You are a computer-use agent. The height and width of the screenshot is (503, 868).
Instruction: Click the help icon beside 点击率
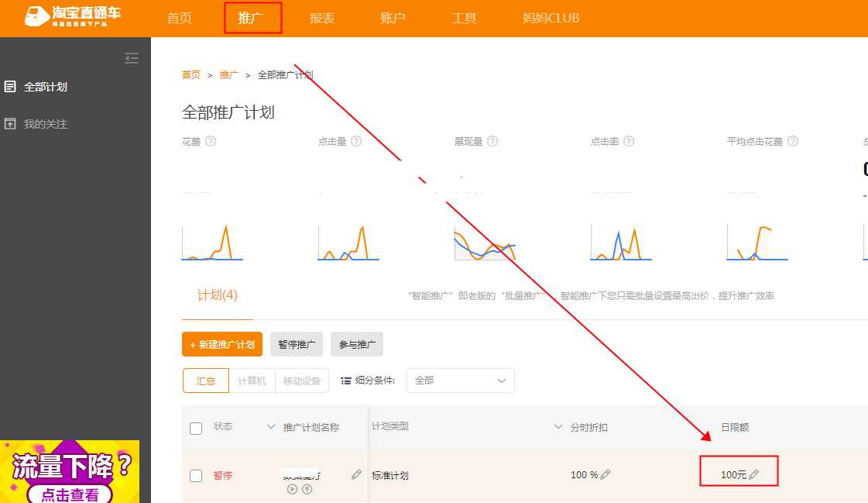pos(629,142)
